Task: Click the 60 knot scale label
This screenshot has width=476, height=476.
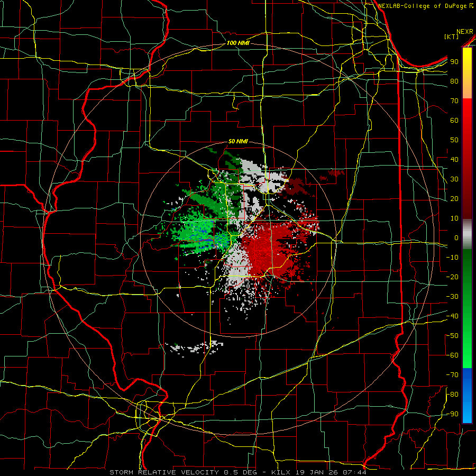Action: 454,120
